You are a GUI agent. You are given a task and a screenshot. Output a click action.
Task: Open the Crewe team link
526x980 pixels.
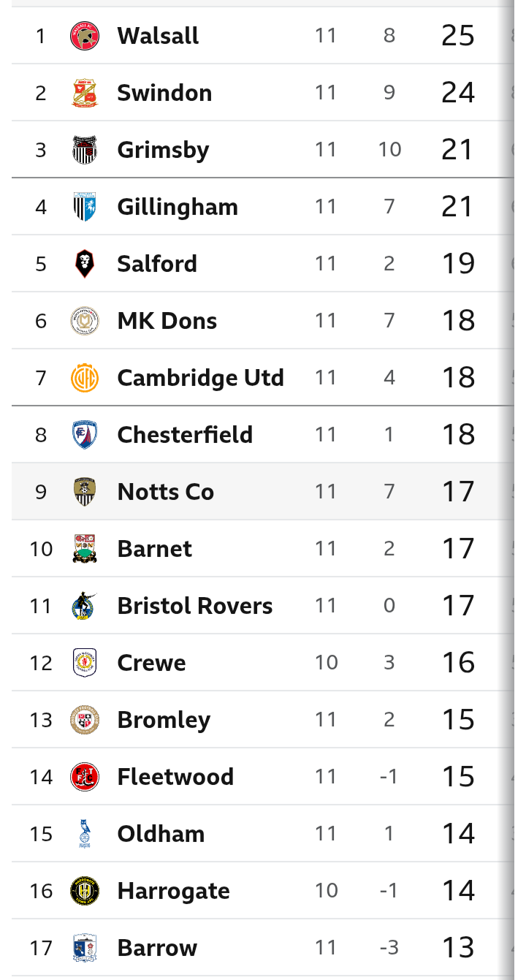pyautogui.click(x=151, y=663)
